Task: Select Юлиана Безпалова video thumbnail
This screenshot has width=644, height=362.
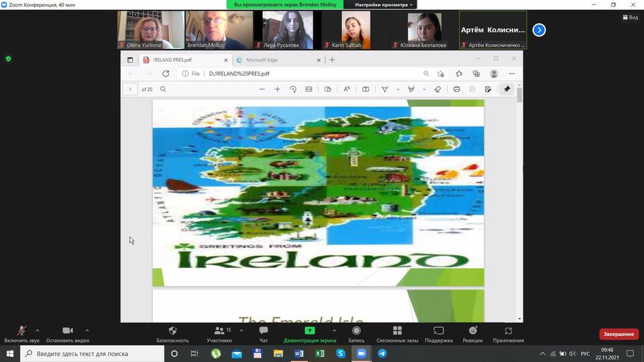Action: 424,30
